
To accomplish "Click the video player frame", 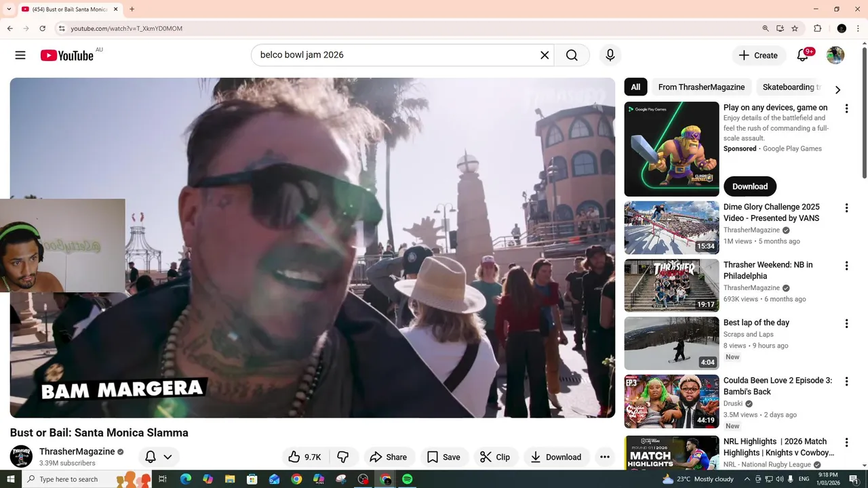I will (x=313, y=247).
